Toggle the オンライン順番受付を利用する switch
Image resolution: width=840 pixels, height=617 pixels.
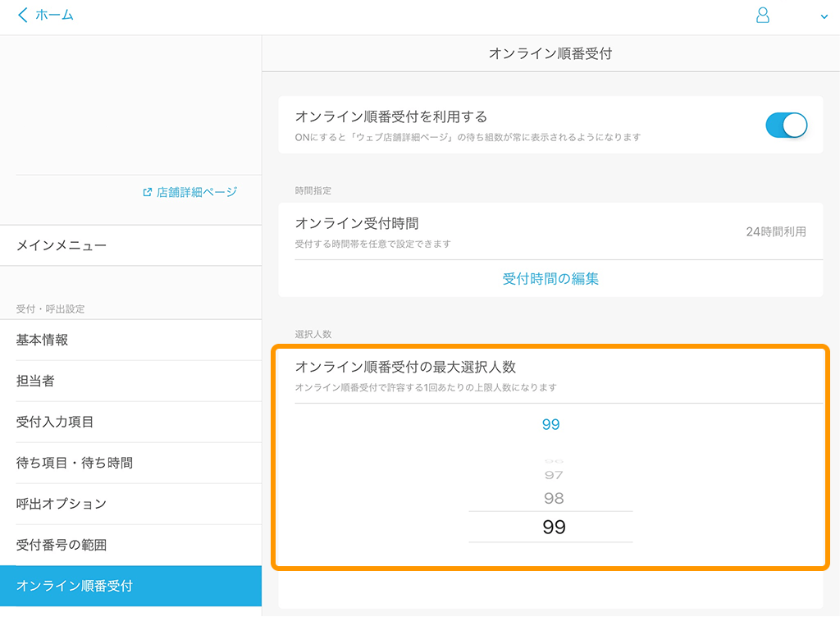(x=786, y=126)
